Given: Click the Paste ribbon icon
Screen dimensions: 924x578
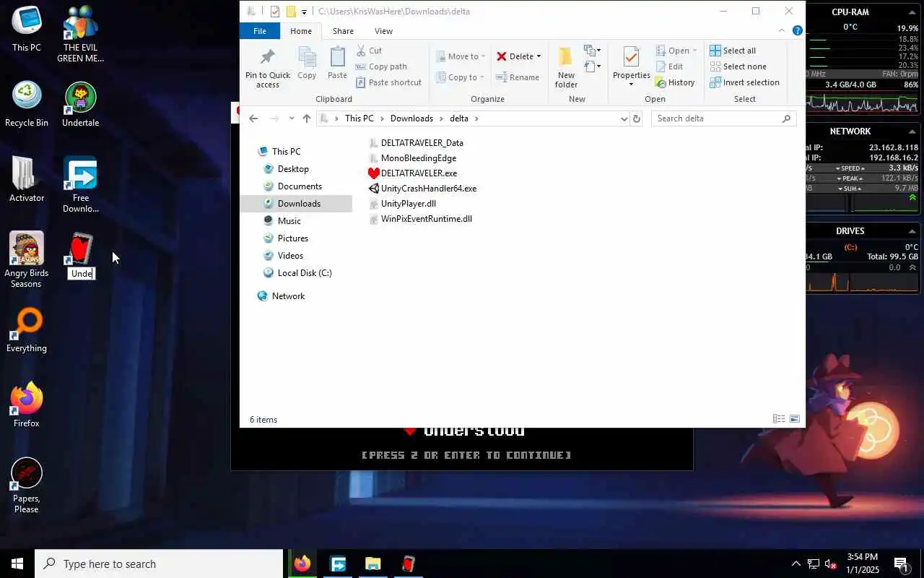Looking at the screenshot, I should coord(337,57).
